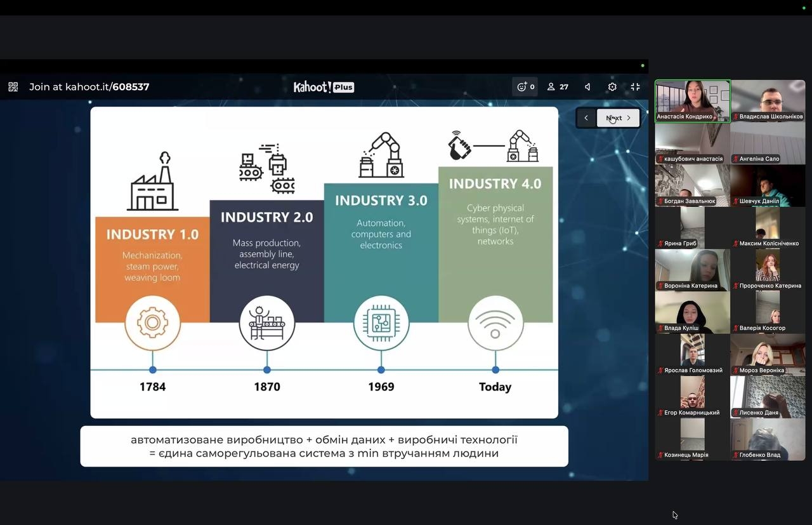Click the year "1969" on the timeline
This screenshot has width=812, height=525.
[x=381, y=387]
